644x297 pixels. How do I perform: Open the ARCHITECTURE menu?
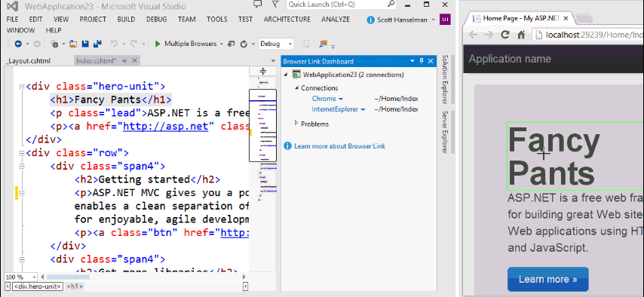click(x=287, y=20)
